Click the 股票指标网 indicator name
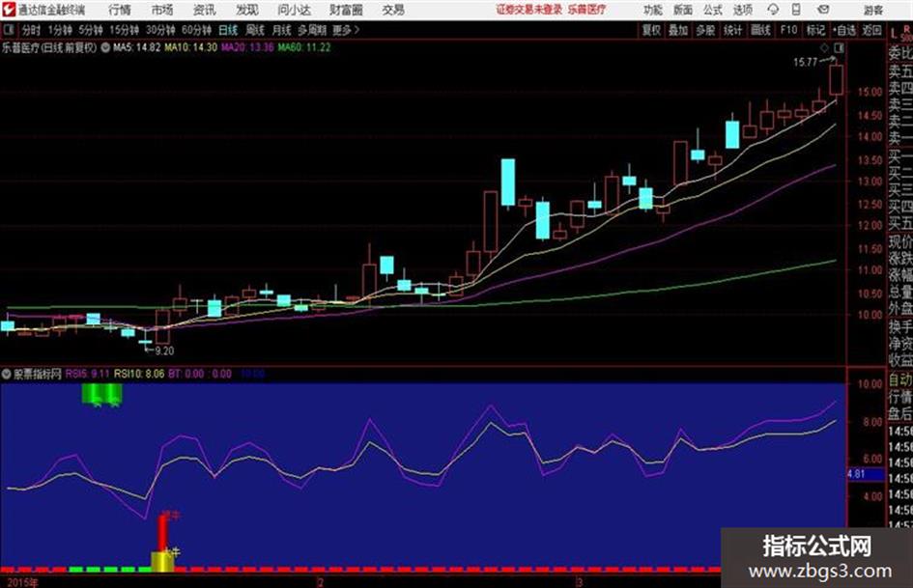Screen dimensions: 913x588 pyautogui.click(x=38, y=374)
